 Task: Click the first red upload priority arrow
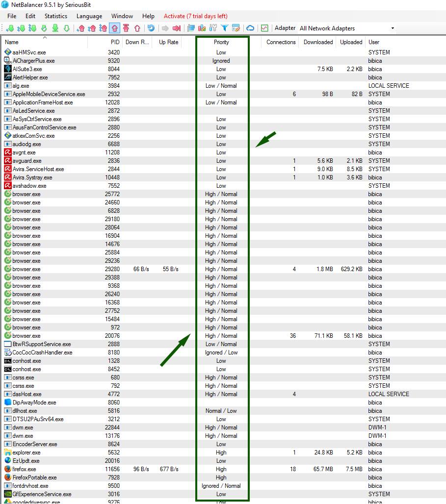(x=81, y=28)
